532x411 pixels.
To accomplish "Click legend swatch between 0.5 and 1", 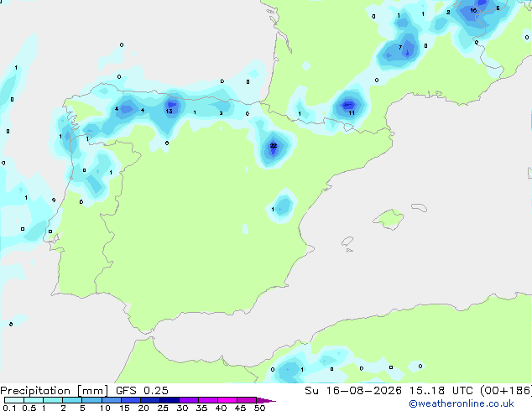I will tap(34, 400).
